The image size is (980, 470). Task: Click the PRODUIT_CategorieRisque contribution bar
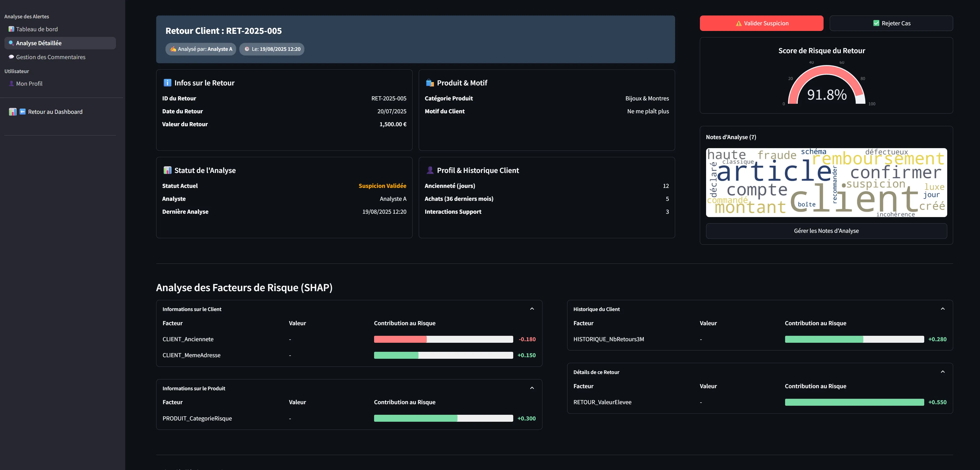(444, 418)
